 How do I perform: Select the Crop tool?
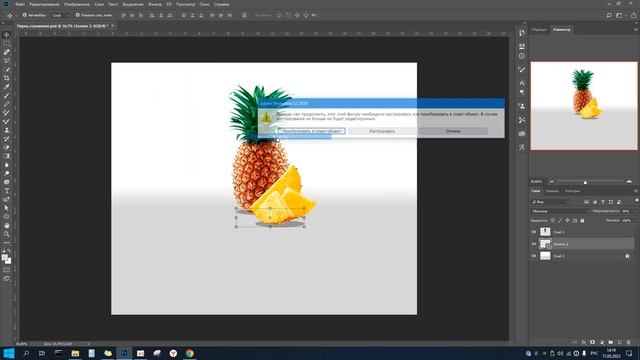(x=7, y=78)
